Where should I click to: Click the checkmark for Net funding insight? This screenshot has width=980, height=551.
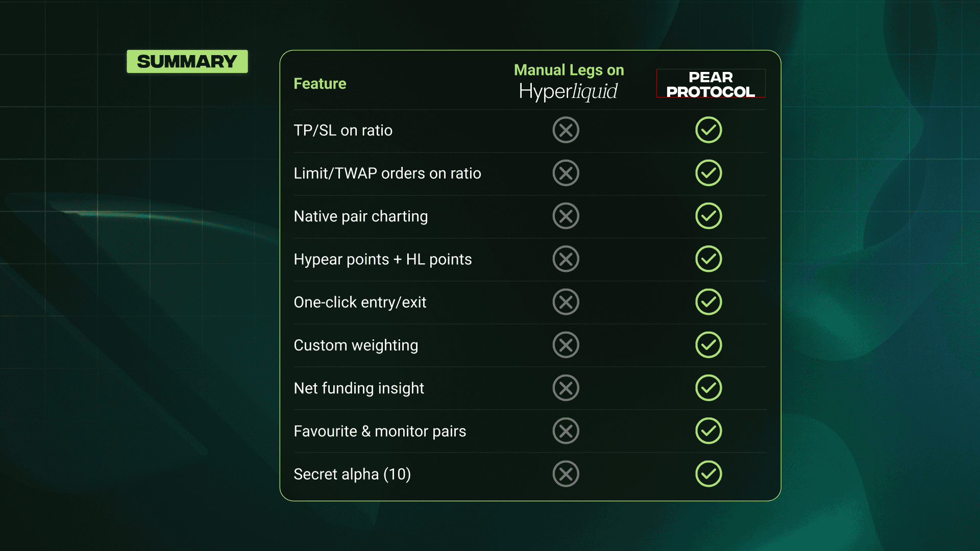(708, 388)
